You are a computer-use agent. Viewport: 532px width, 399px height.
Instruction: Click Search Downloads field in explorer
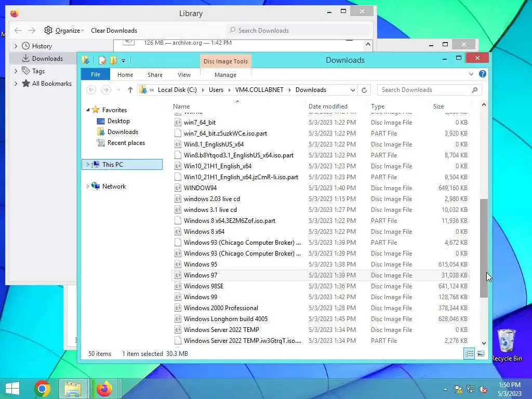point(429,90)
